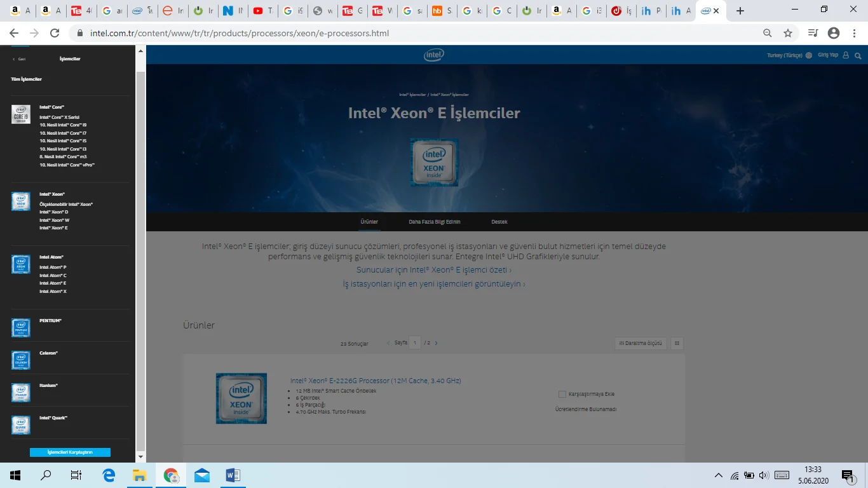
Task: Open Intel Xeon E in sidebar menu
Action: coord(53,227)
